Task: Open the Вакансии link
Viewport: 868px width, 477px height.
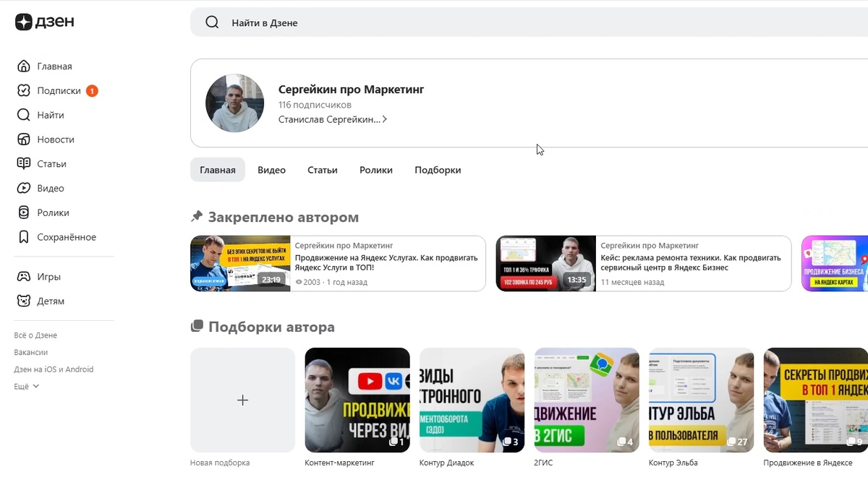Action: tap(31, 353)
